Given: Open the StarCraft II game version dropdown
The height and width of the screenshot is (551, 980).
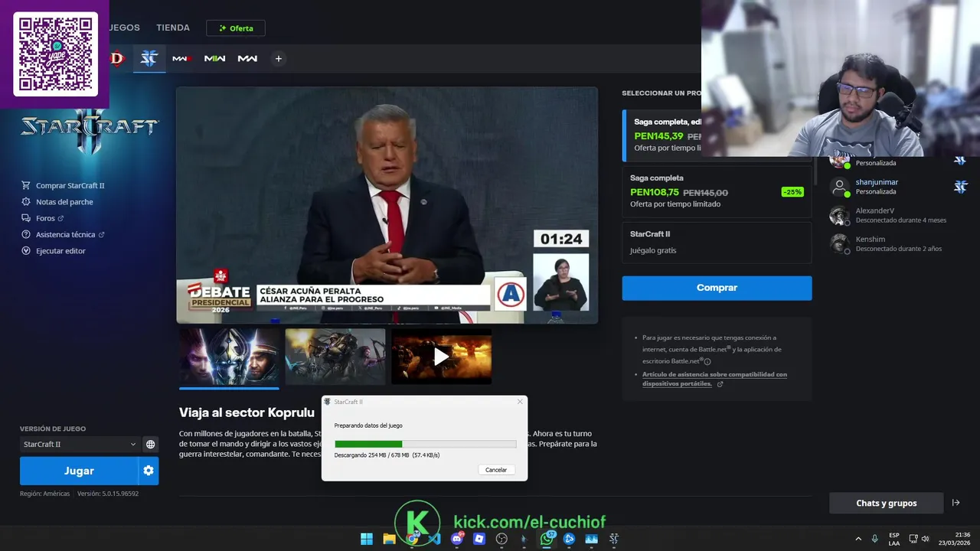Looking at the screenshot, I should 79,444.
